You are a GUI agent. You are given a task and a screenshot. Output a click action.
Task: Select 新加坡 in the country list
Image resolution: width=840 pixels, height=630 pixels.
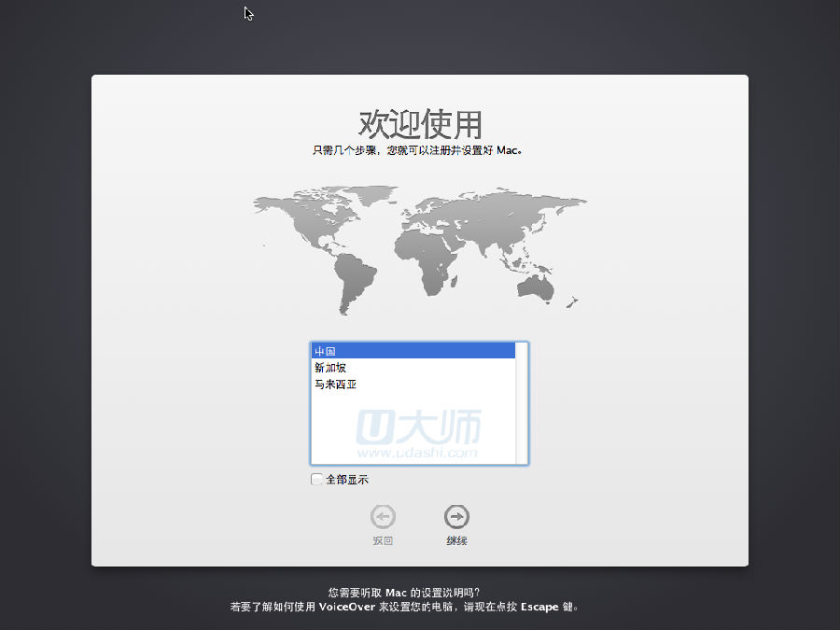click(x=330, y=368)
